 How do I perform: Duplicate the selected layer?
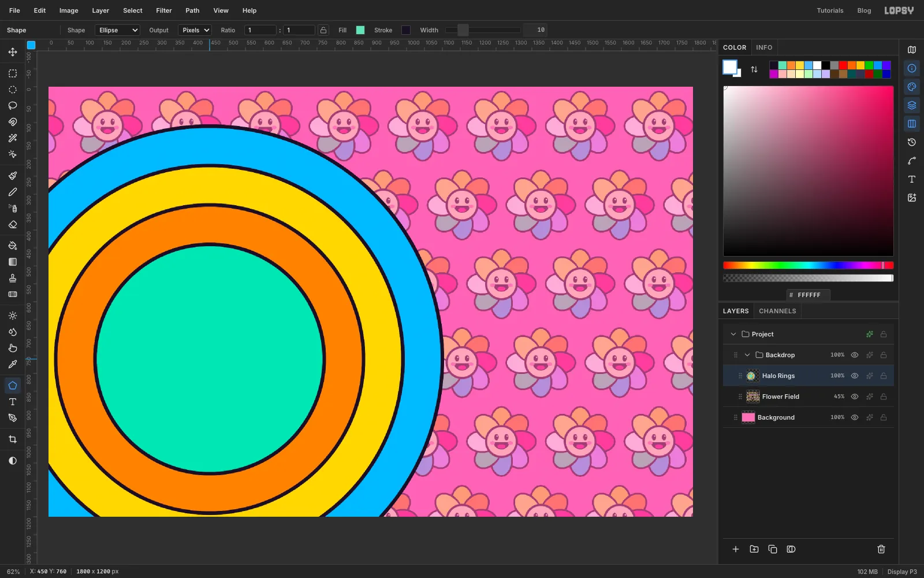coord(773,549)
